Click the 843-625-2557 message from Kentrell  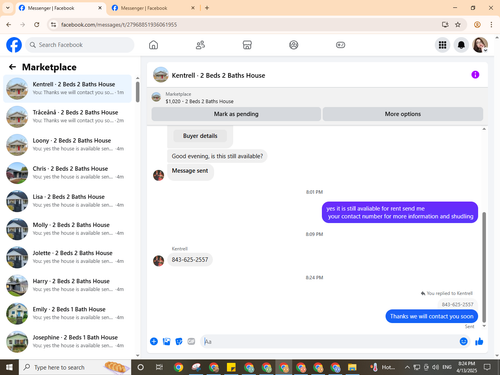pyautogui.click(x=190, y=260)
